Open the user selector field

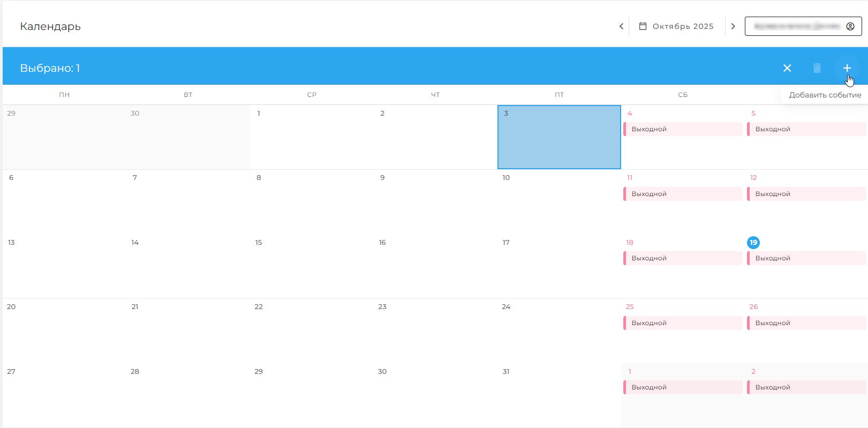pos(797,26)
